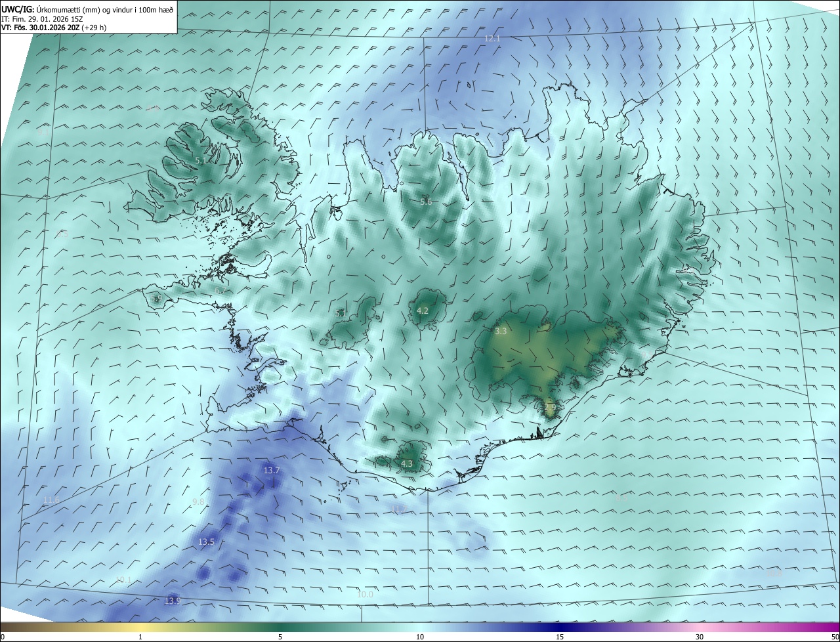
Task: Click the 6.7 value on Snæfellsnes
Action: click(x=220, y=290)
